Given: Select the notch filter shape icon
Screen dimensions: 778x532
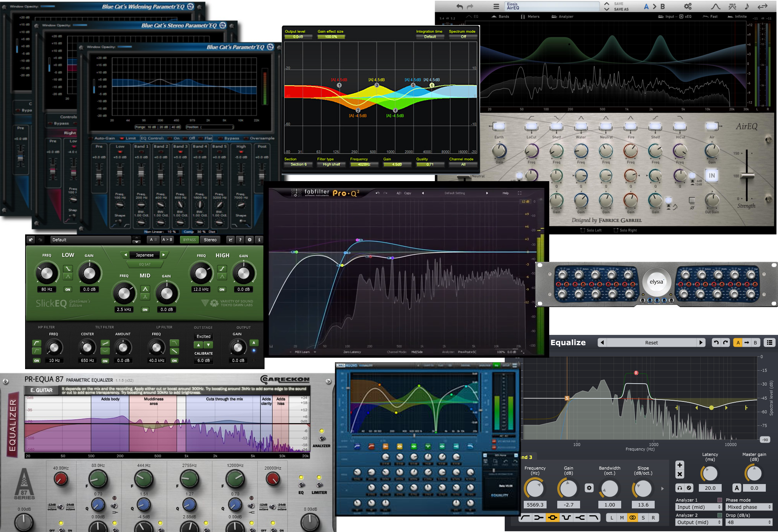Looking at the screenshot, I should (x=566, y=518).
